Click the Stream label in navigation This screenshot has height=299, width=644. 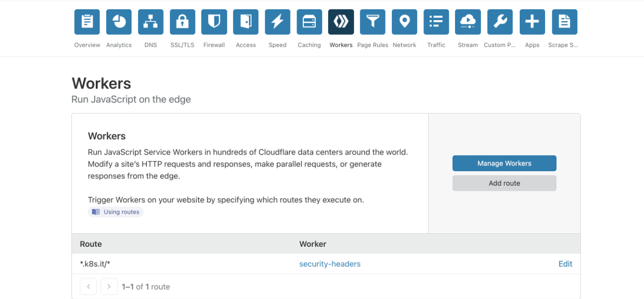(468, 45)
